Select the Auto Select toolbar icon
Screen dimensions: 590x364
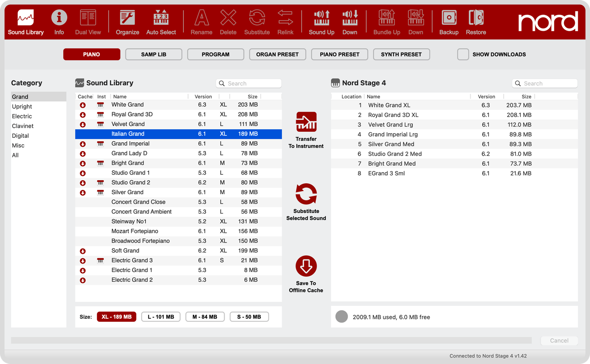[x=161, y=18]
